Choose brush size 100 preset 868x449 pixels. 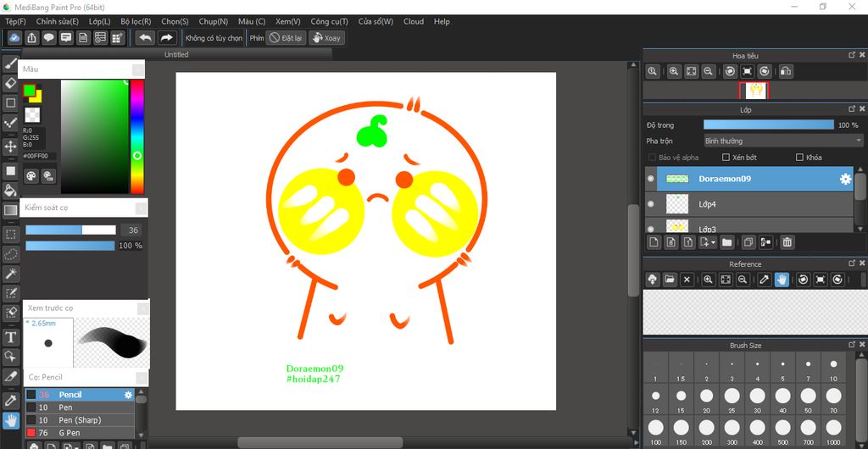pyautogui.click(x=655, y=430)
